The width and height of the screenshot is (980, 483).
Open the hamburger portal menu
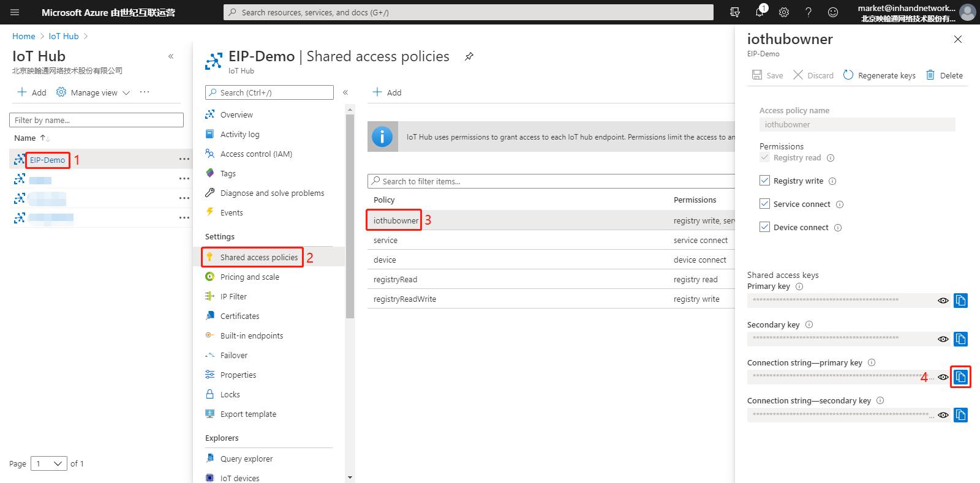click(15, 12)
